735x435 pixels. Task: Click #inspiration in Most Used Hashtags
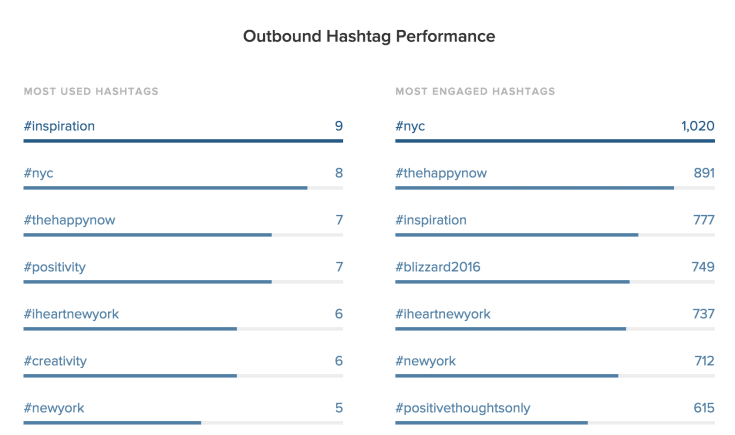click(x=60, y=126)
